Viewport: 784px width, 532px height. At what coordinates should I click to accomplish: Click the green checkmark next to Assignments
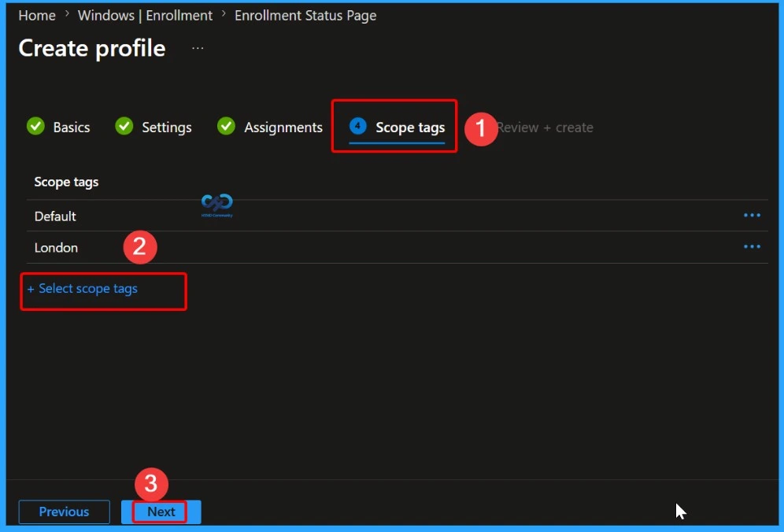pos(226,126)
